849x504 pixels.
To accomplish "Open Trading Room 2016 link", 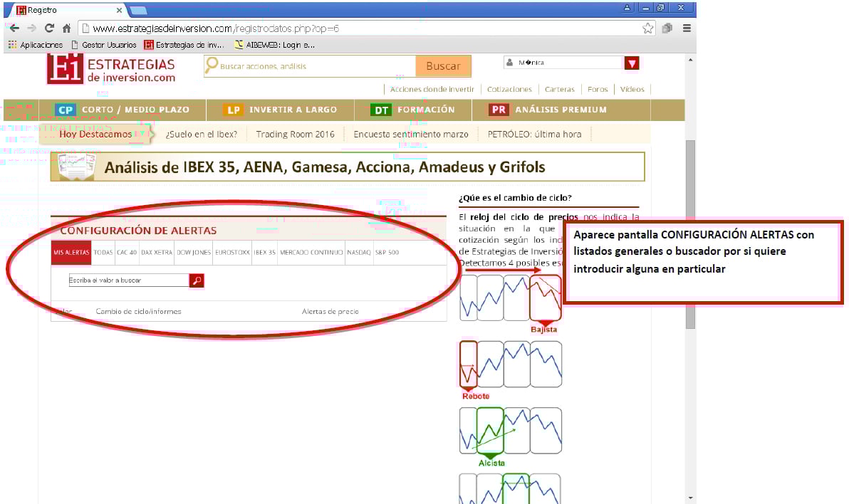I will coord(295,135).
